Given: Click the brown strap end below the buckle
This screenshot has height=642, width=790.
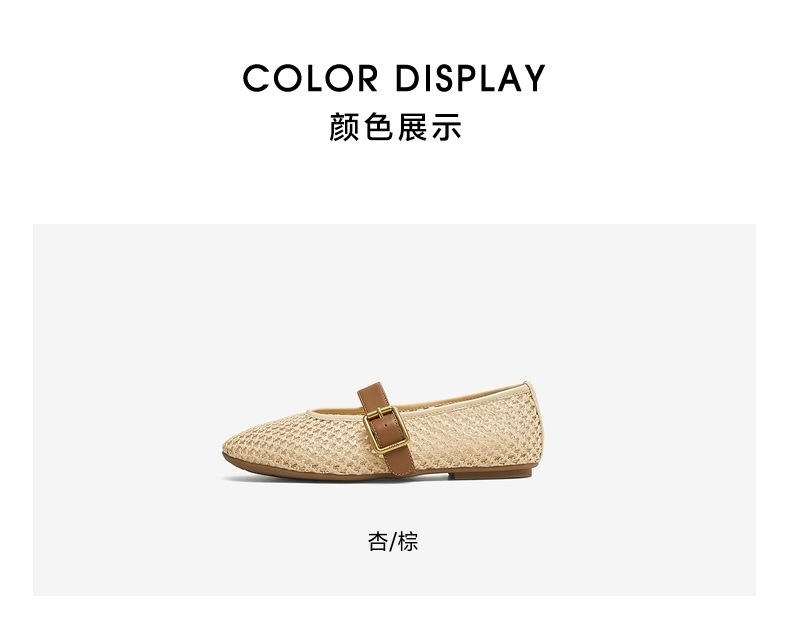Looking at the screenshot, I should pyautogui.click(x=401, y=461).
